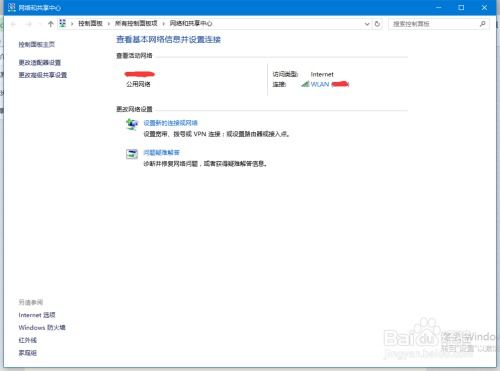Open 更改高级共享设置 link

coord(43,75)
